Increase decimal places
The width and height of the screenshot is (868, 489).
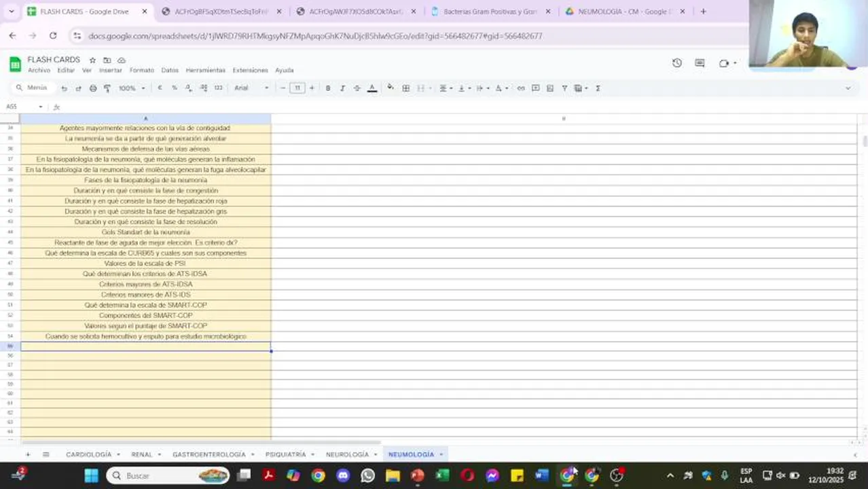[x=203, y=88]
